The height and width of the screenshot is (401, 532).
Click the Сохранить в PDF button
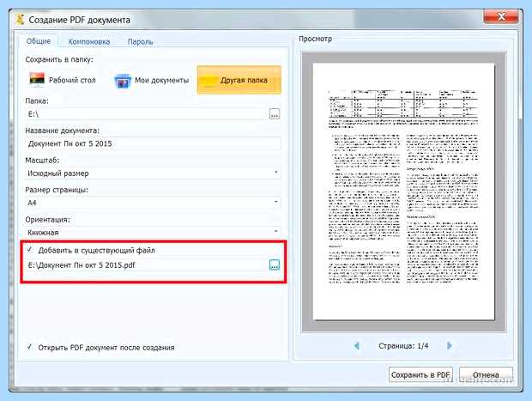click(420, 375)
